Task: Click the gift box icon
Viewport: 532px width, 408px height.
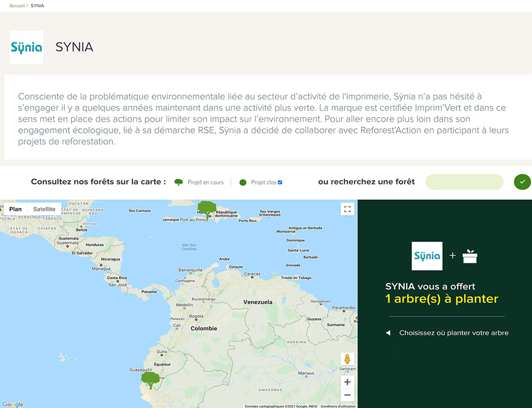Action: click(x=470, y=256)
